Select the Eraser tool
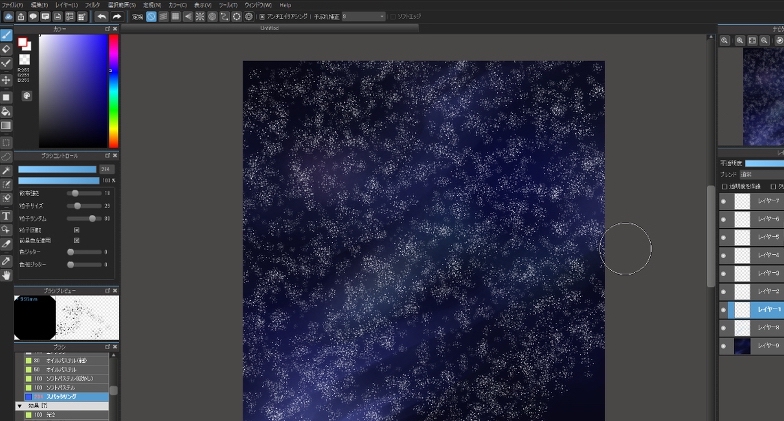 click(x=6, y=48)
